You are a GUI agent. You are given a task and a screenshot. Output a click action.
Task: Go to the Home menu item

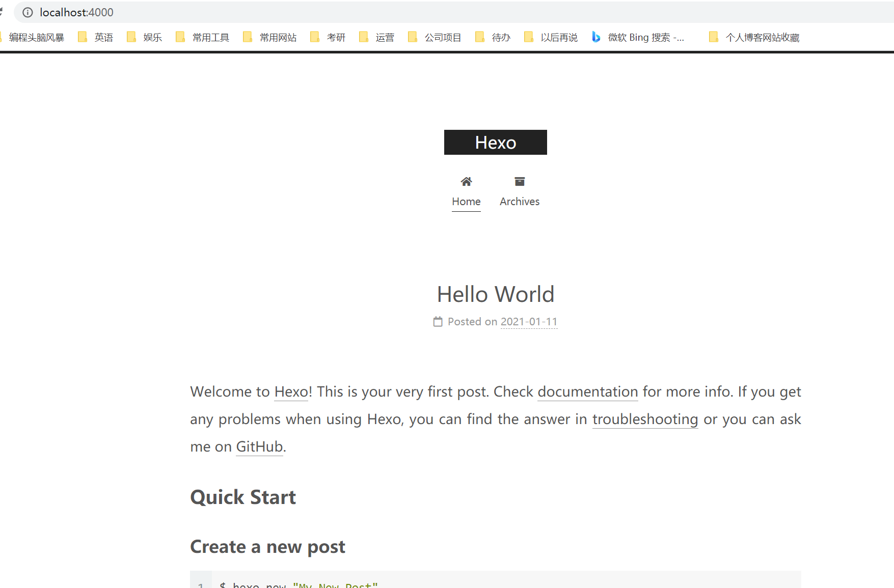coord(466,202)
